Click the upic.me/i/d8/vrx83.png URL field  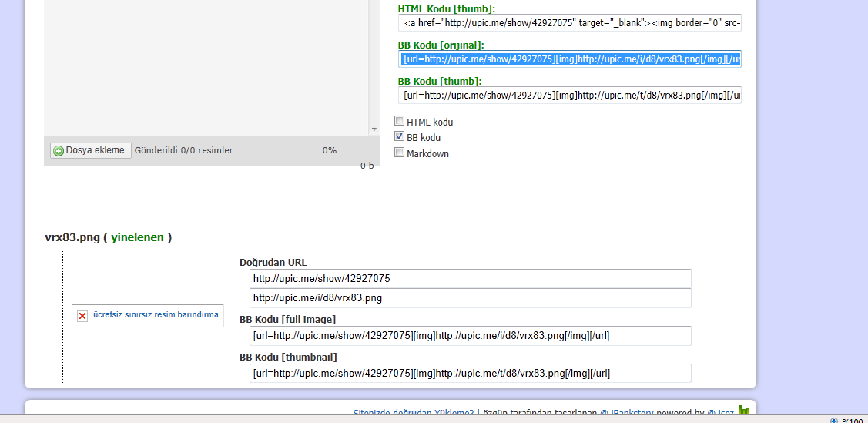click(x=470, y=298)
